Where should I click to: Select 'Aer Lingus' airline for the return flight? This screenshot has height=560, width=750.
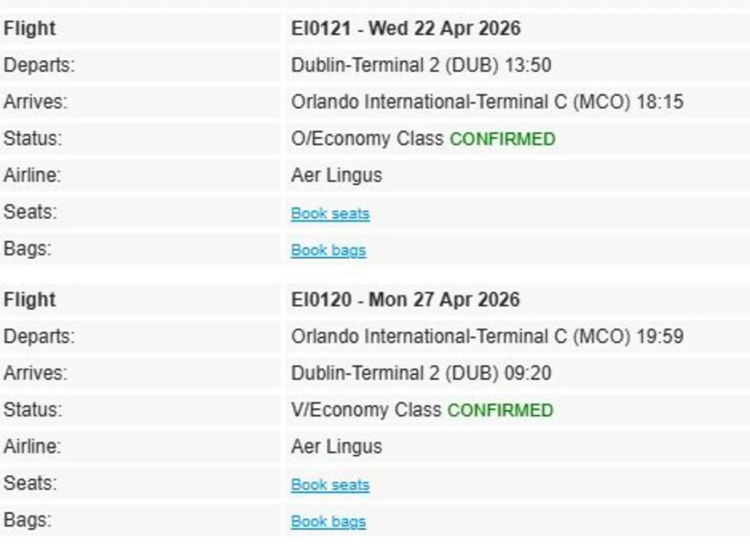coord(336,446)
